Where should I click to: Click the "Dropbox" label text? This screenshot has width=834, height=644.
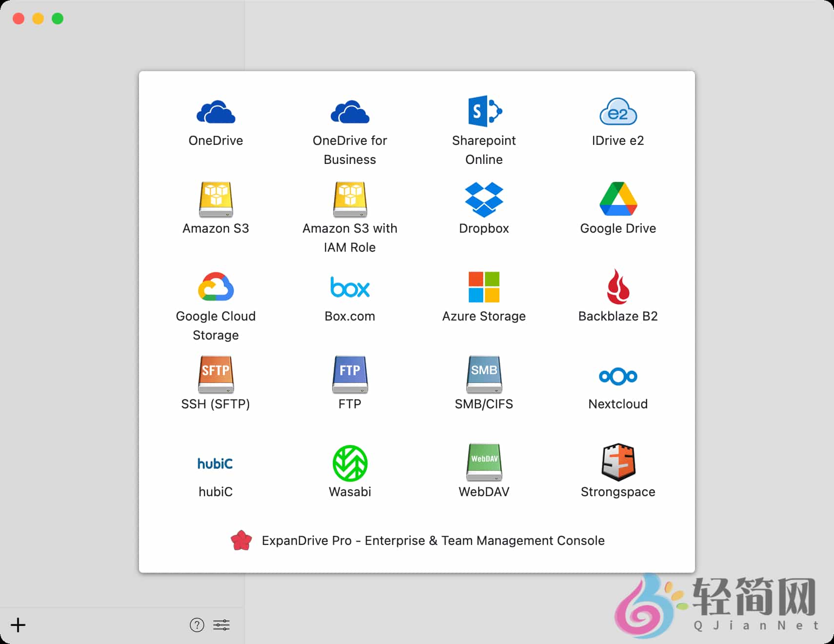484,228
